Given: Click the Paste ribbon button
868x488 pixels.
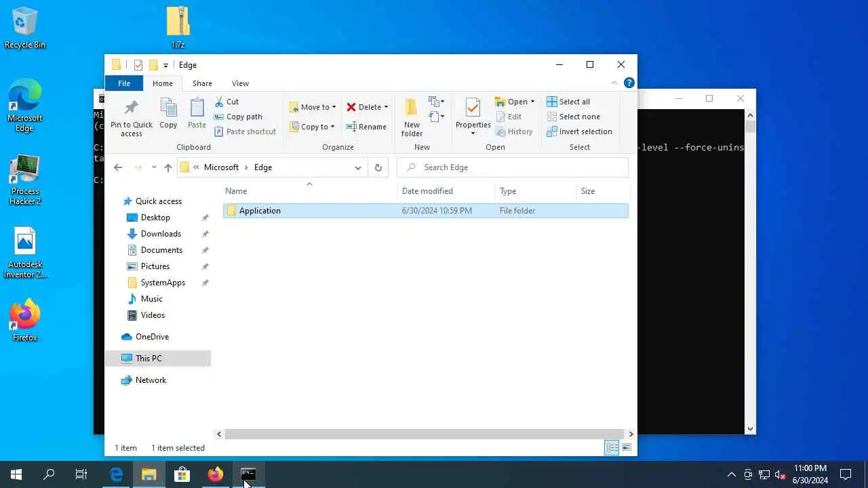Looking at the screenshot, I should click(x=197, y=113).
